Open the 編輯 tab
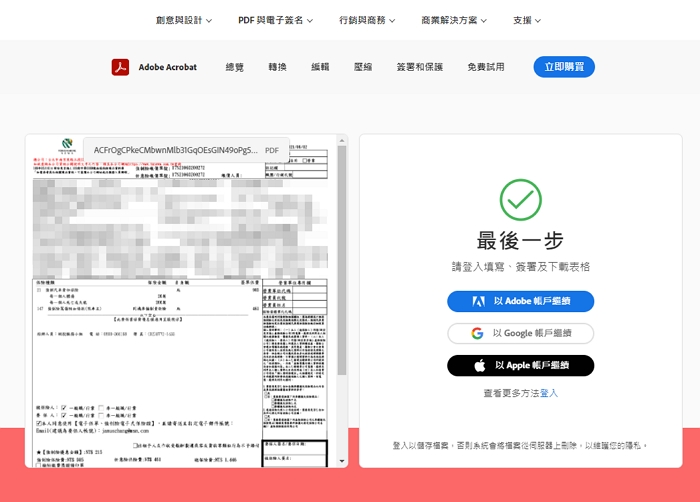Viewport: 700px width, 502px height. (320, 67)
